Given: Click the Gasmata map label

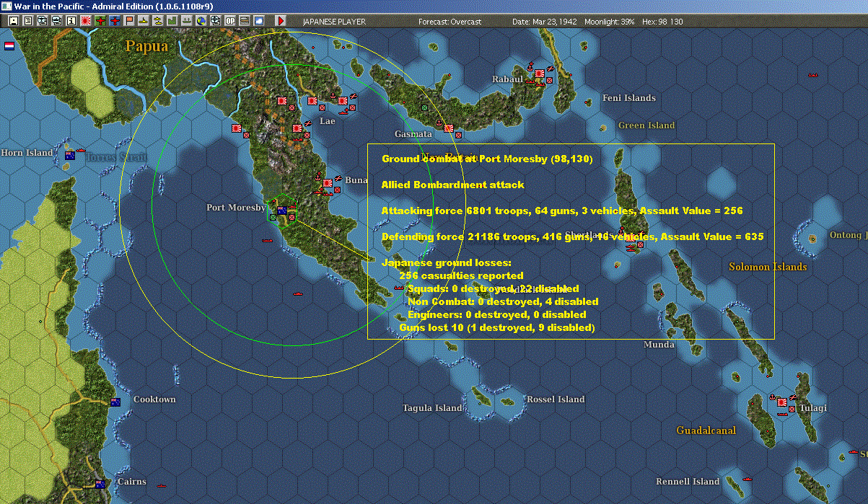Looking at the screenshot, I should [413, 134].
